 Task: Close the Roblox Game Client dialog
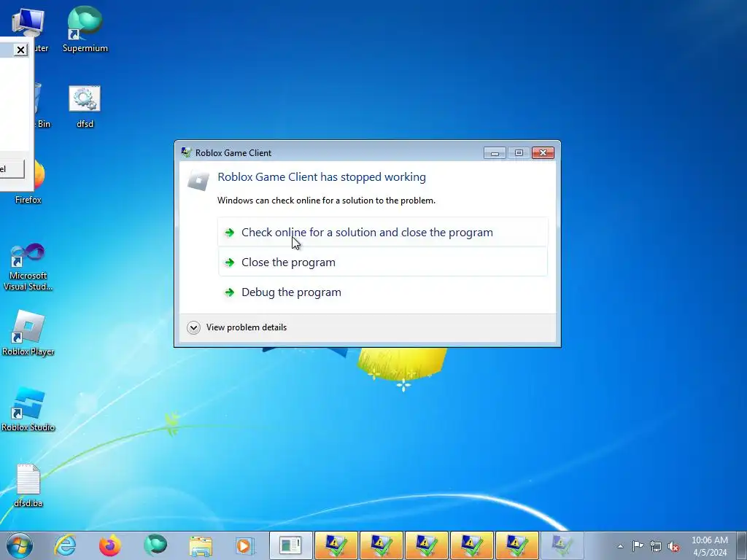point(543,152)
